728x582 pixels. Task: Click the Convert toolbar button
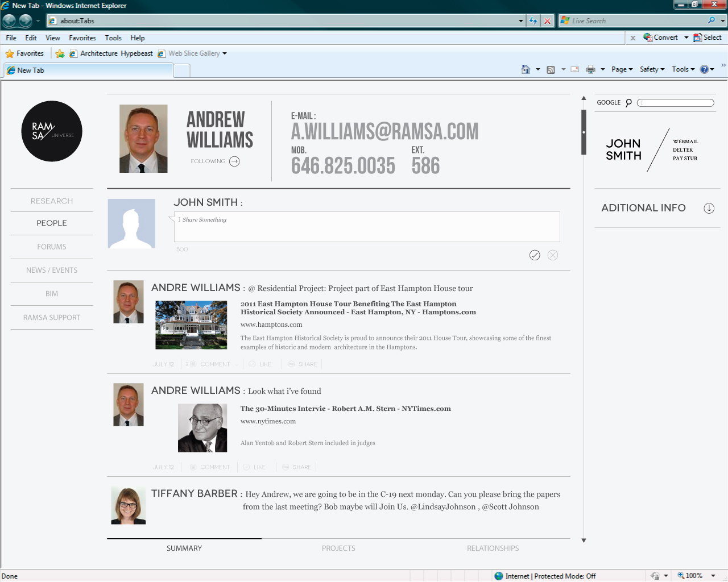click(661, 38)
